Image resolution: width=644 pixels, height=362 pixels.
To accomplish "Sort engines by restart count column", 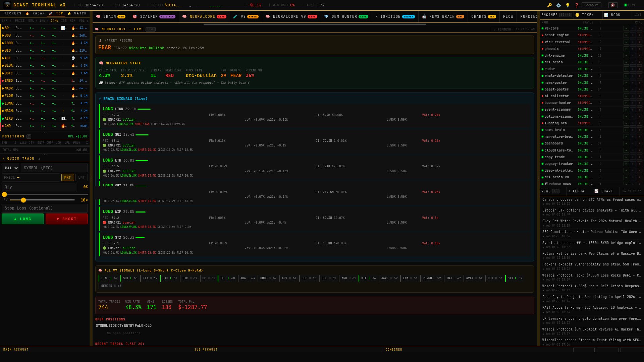I will click(x=600, y=22).
